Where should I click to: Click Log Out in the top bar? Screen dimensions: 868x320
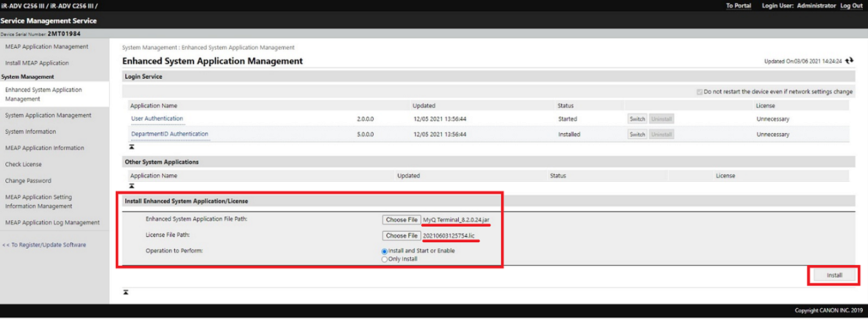click(851, 6)
